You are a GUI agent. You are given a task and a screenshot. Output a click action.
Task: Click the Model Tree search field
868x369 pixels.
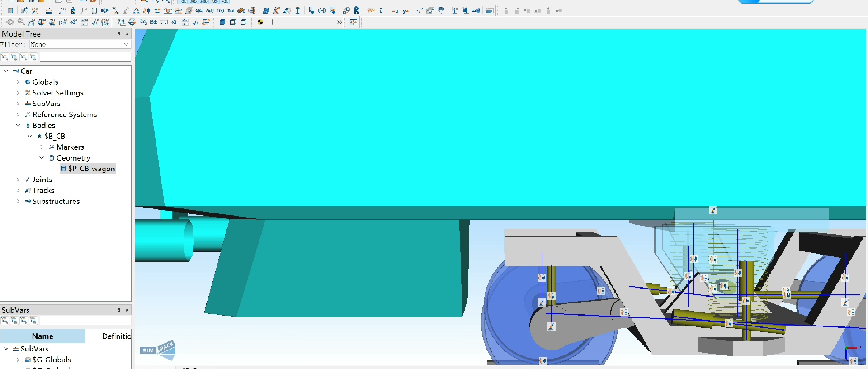pyautogui.click(x=85, y=57)
